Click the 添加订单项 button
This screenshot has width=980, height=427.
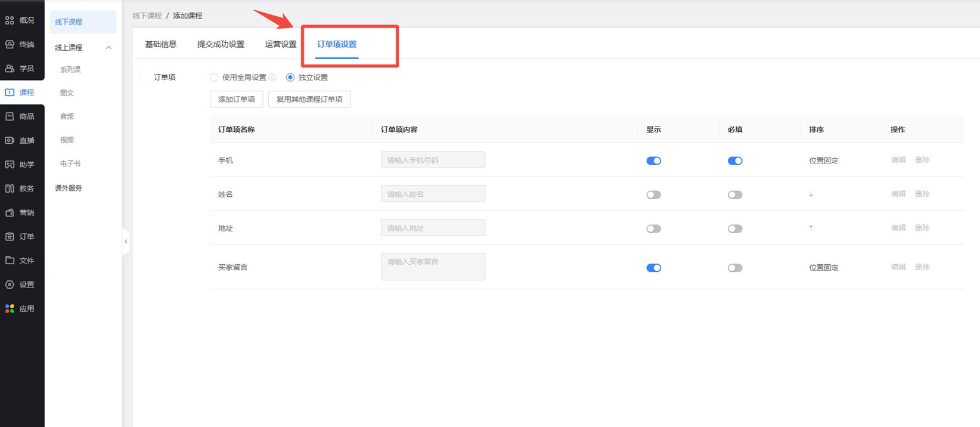pyautogui.click(x=236, y=100)
